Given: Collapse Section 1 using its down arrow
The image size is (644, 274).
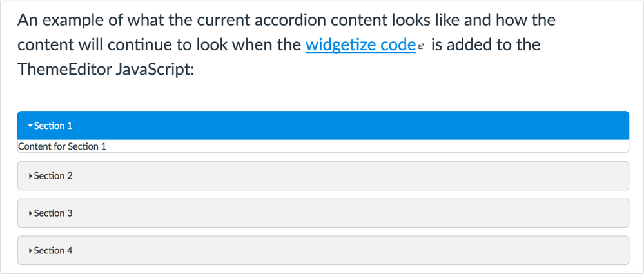Looking at the screenshot, I should 30,126.
